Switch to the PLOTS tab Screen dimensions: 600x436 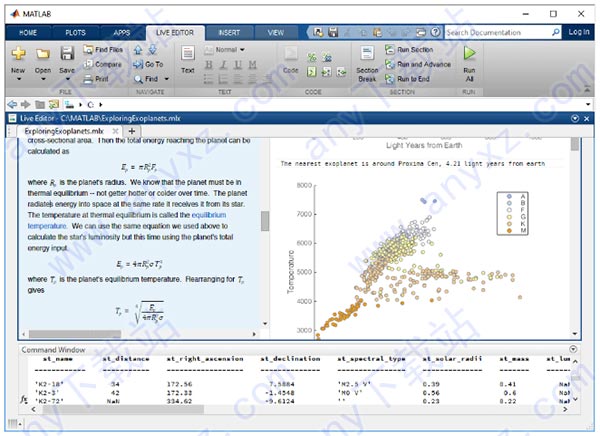click(75, 33)
